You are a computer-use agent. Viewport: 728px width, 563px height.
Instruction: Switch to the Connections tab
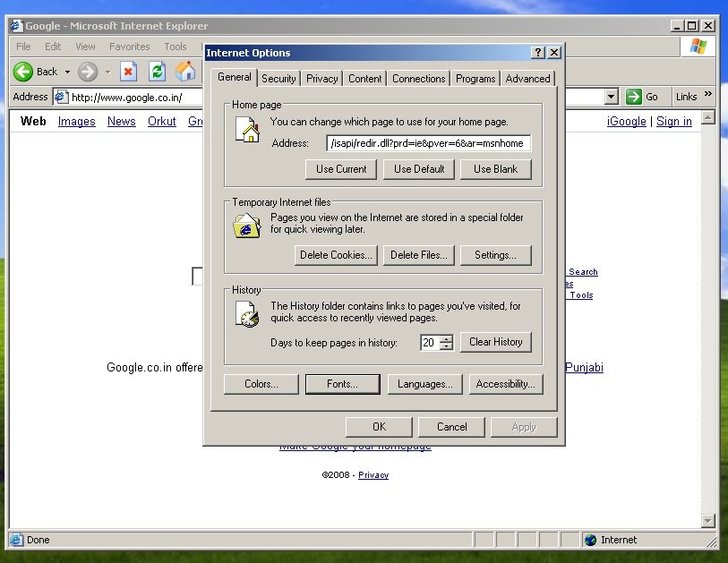pos(419,79)
